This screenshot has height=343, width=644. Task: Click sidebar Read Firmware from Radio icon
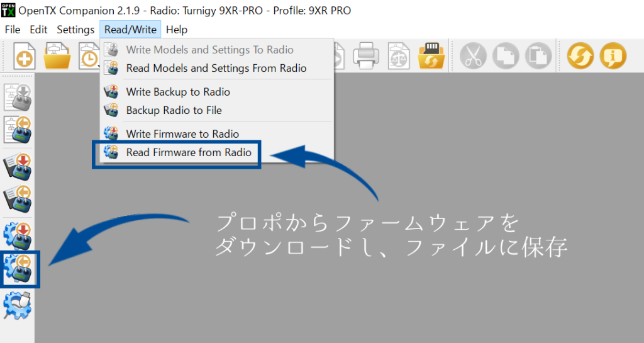click(18, 269)
